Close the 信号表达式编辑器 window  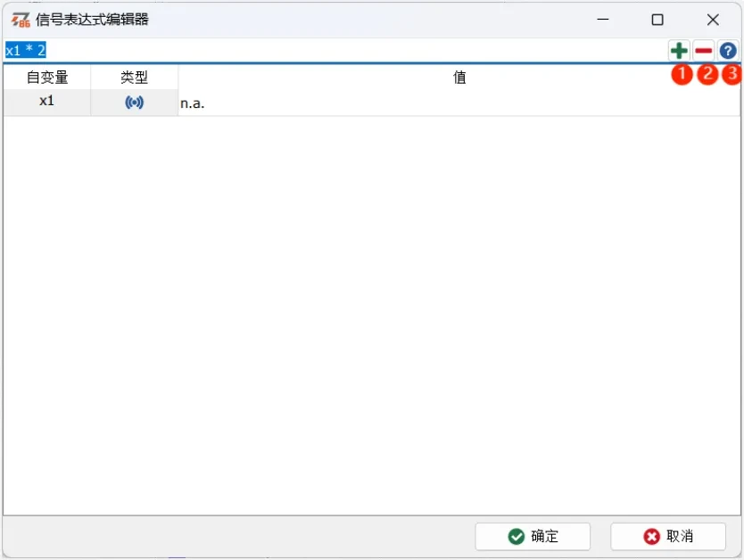coord(713,20)
